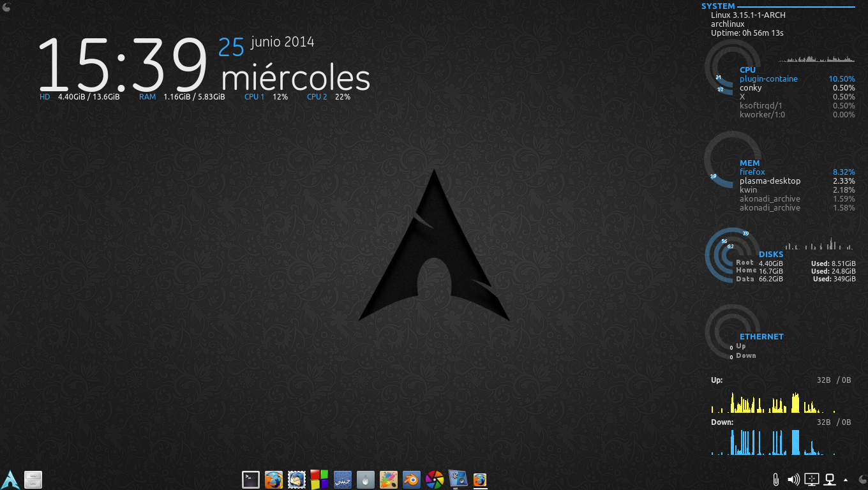The height and width of the screenshot is (490, 868).
Task: Click the DISKS section heading
Action: pyautogui.click(x=771, y=255)
